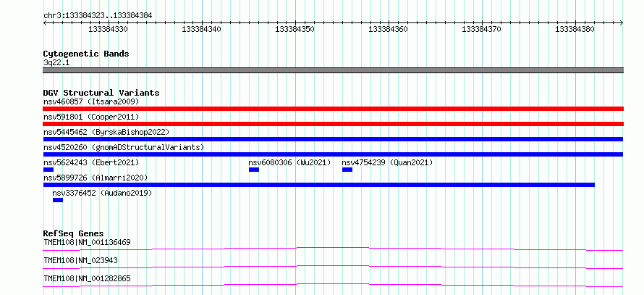The width and height of the screenshot is (644, 295).
Task: Open the DGV Structural Variants track title
Action: 101,93
